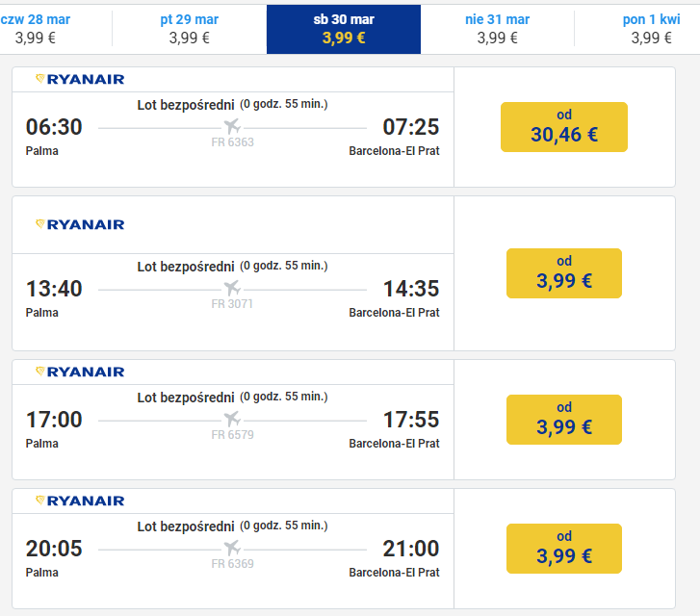The width and height of the screenshot is (700, 616).
Task: Click the 06:30 Palma departure time
Action: [54, 127]
